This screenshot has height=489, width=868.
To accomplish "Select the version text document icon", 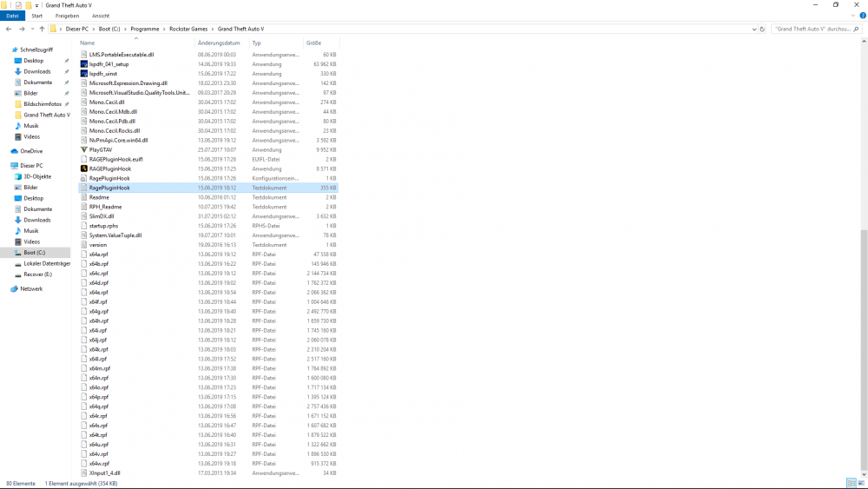I will point(84,245).
